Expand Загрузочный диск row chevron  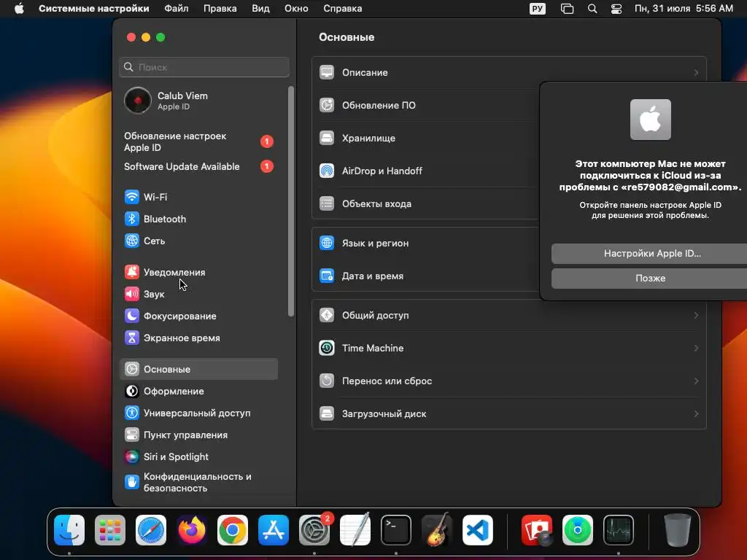(696, 414)
